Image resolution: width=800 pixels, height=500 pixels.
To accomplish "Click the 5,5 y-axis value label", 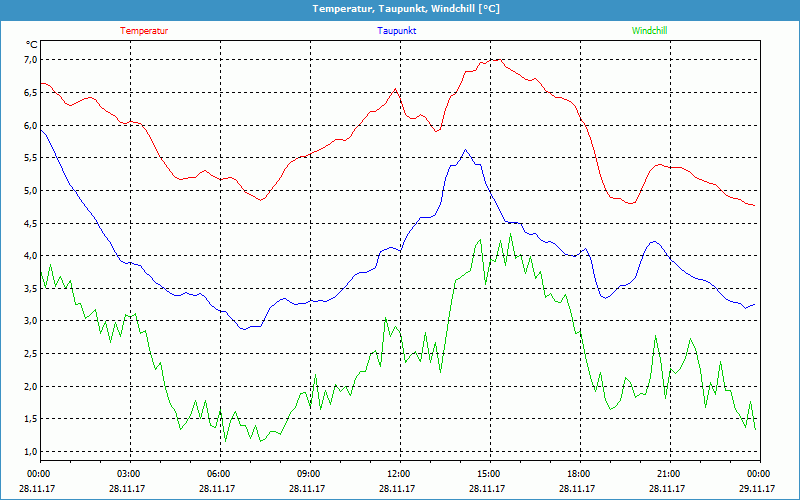I will click(30, 158).
